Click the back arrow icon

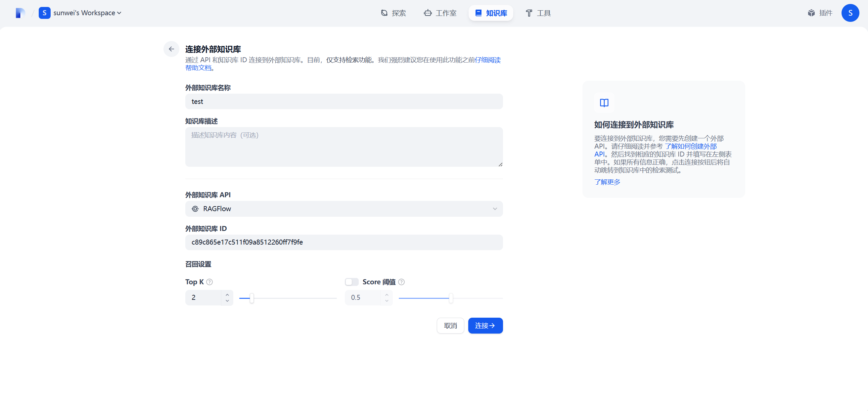click(x=171, y=49)
